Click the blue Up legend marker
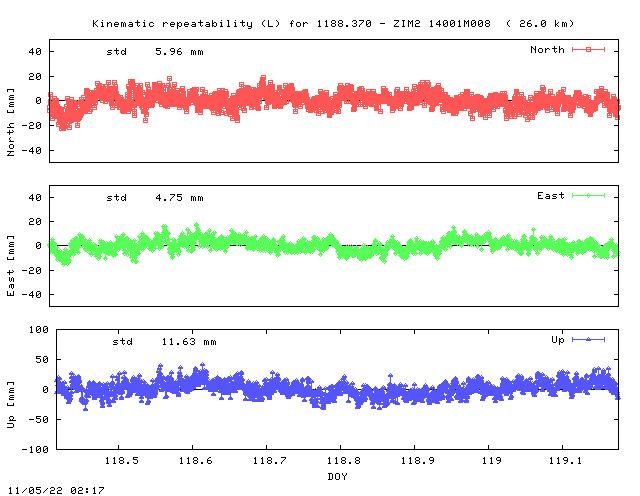 (588, 339)
